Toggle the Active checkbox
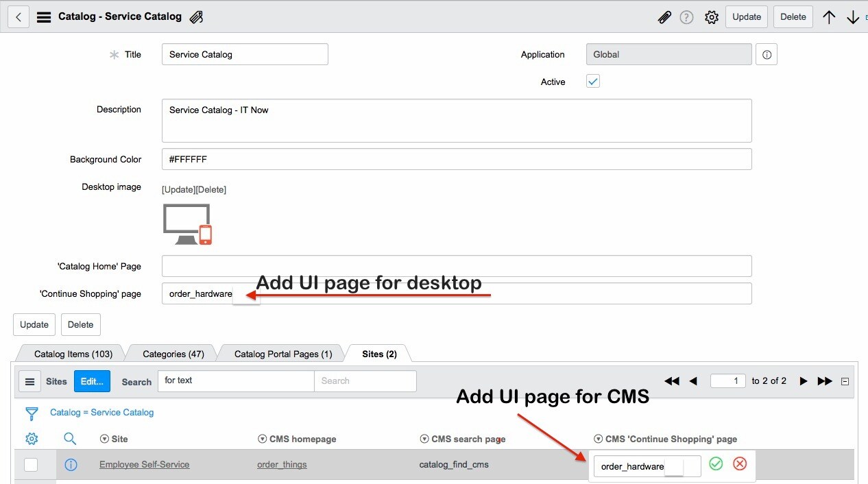 coord(593,82)
